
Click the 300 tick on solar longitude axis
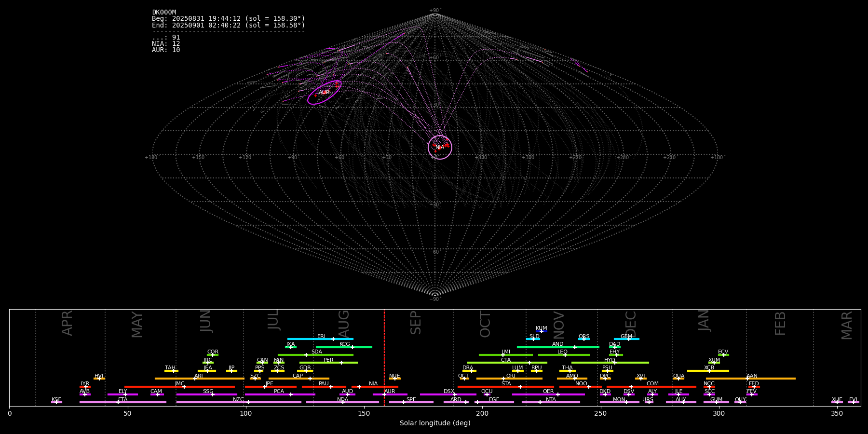719,414
